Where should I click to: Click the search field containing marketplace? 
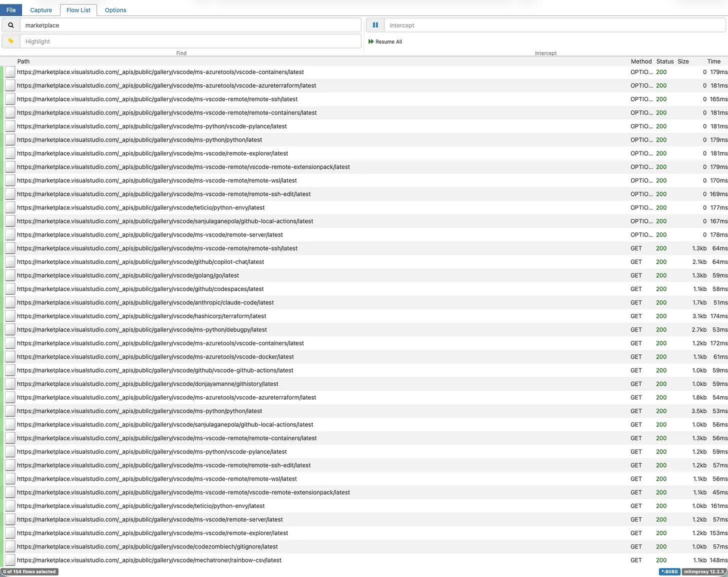[x=190, y=25]
